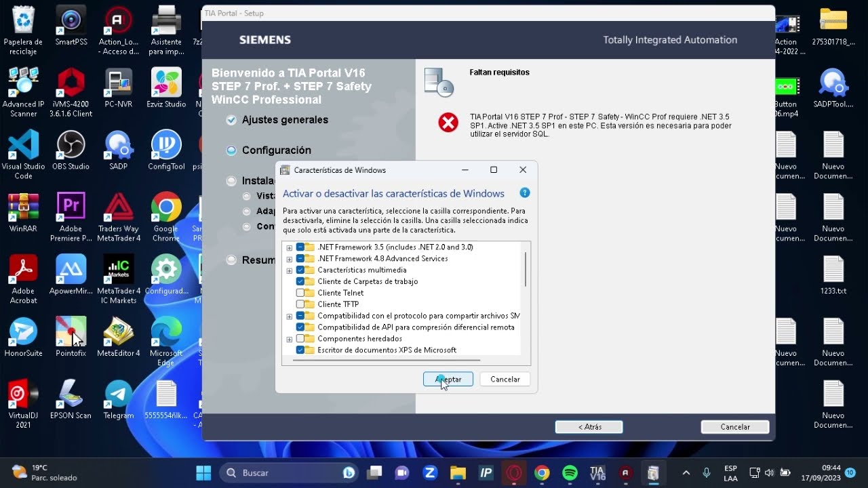Open Ezviz Studio desktop icon
Screen dimensions: 868x488
166,88
